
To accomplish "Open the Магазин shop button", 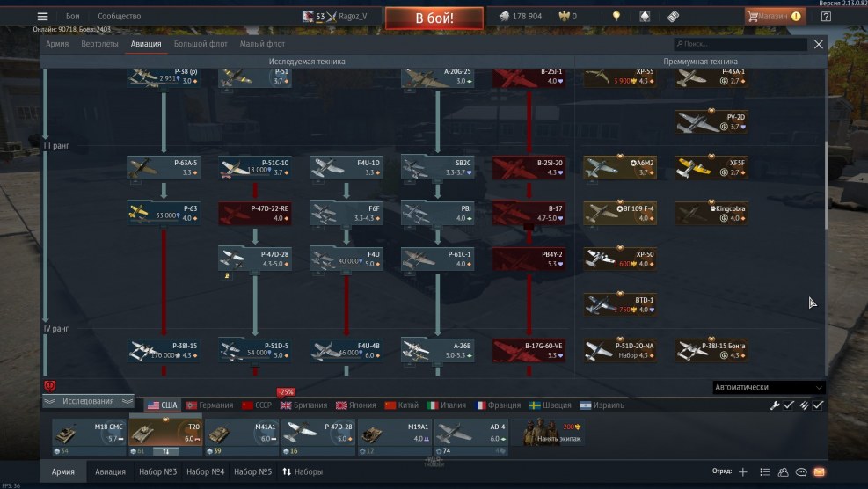I will click(775, 16).
